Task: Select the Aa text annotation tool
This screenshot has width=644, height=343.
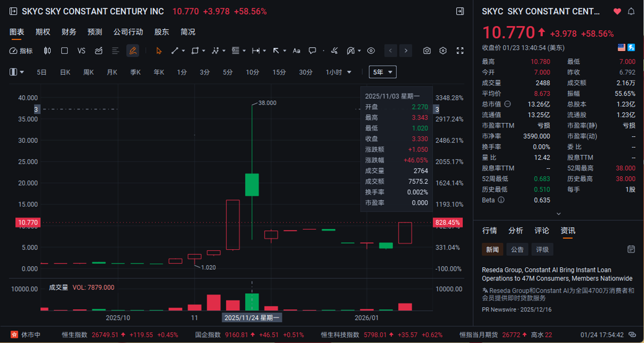Action: click(296, 51)
